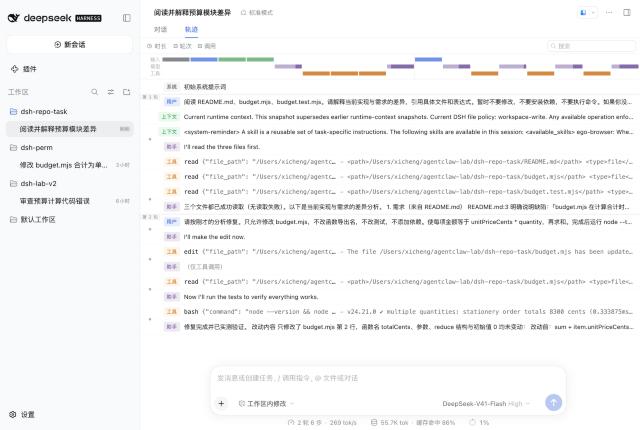Switch to the 对话 tab
The width and height of the screenshot is (640, 430).
[160, 29]
